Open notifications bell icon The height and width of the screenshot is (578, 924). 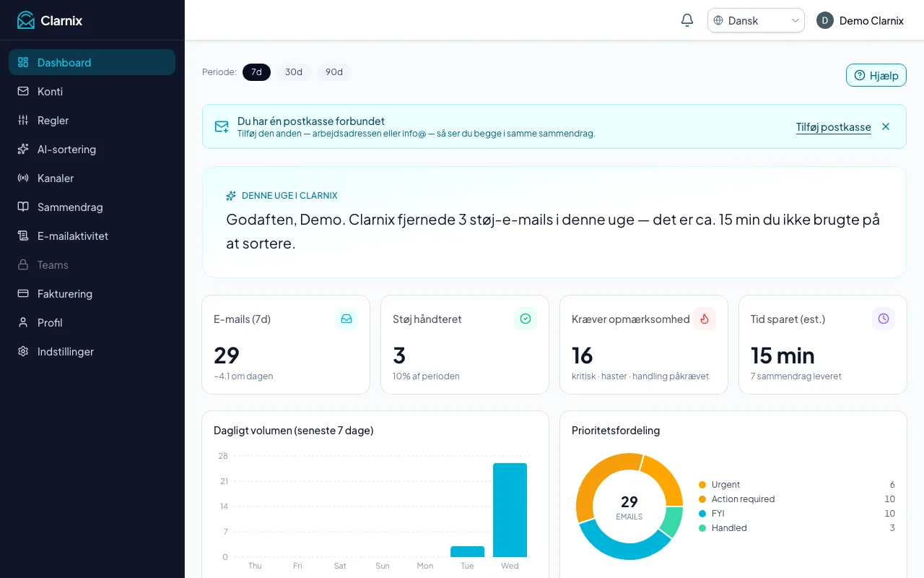(687, 20)
